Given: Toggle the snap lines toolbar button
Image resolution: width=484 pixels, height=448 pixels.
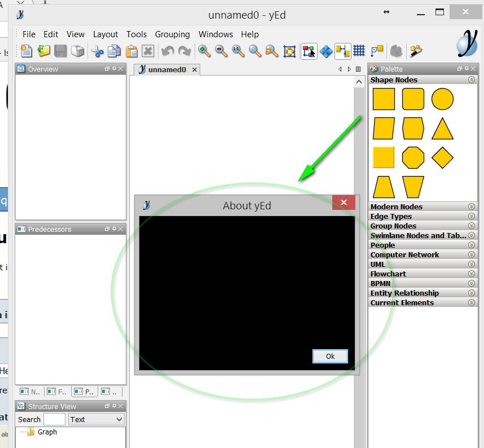Looking at the screenshot, I should tap(342, 51).
